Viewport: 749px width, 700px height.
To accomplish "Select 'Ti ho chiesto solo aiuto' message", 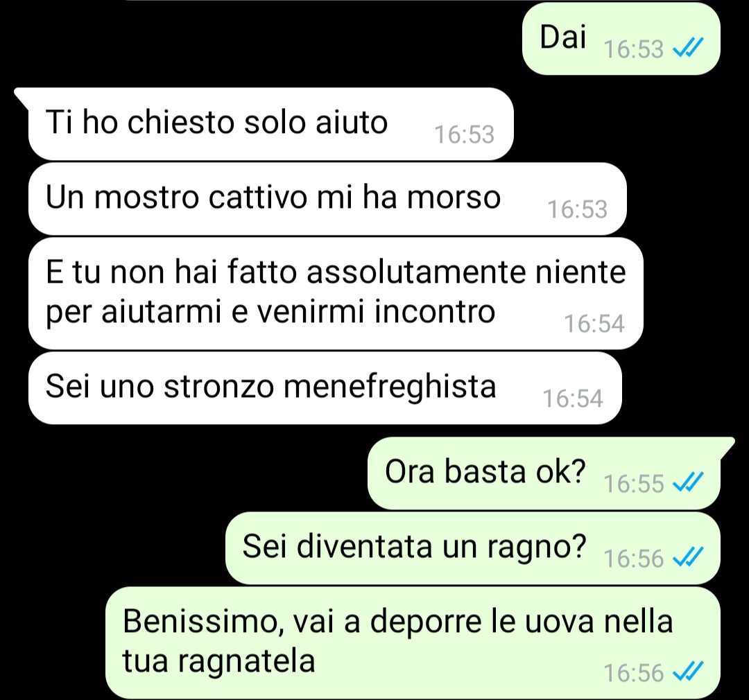I will tap(271, 123).
